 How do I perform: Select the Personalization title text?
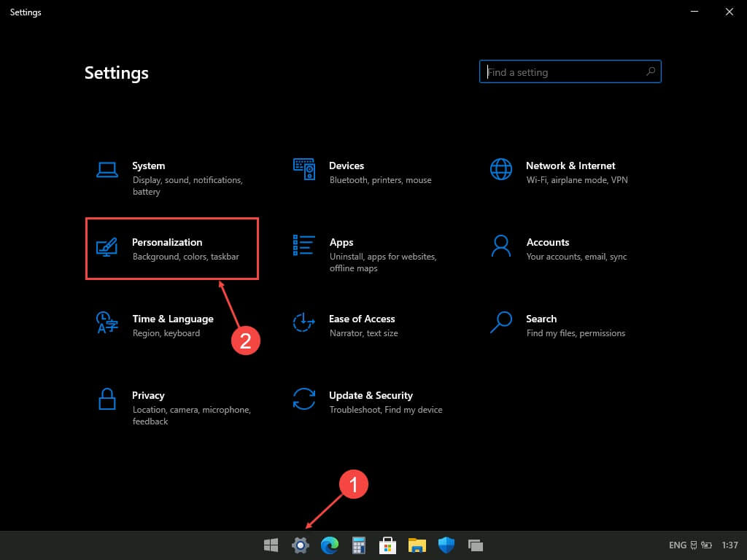point(167,242)
